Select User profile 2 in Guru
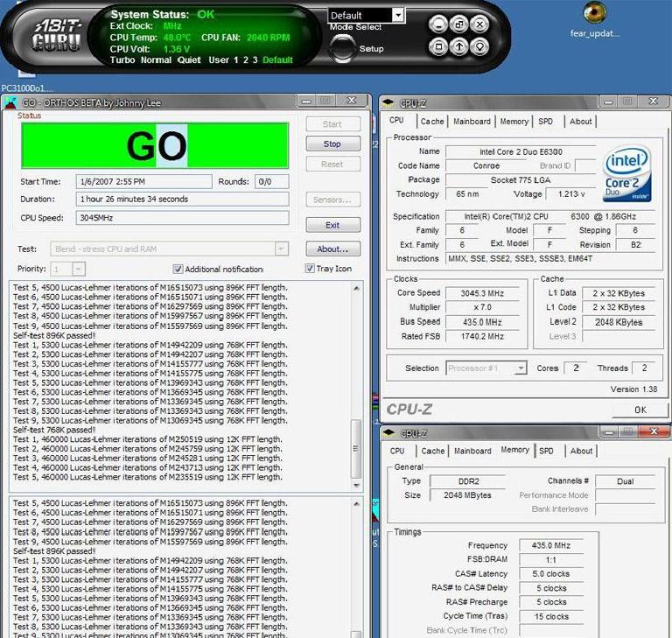Screen dimensions: 672x638 [246, 60]
